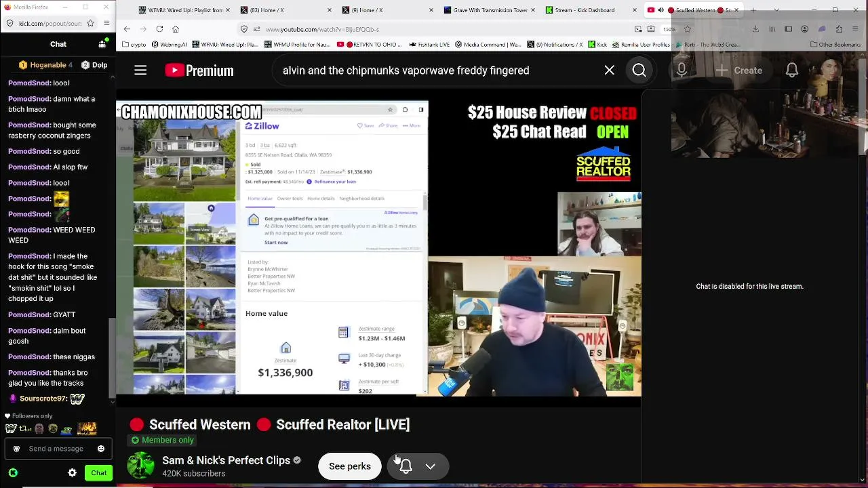Go to YouTube Premium home via logo
868x488 pixels.
coord(199,70)
